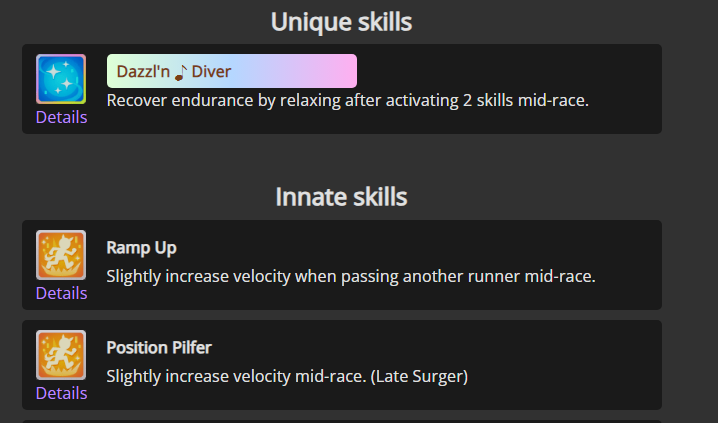Click the music note in the Dazzl'n Diver badge
Screen dimensions: 718x423
pyautogui.click(x=181, y=72)
